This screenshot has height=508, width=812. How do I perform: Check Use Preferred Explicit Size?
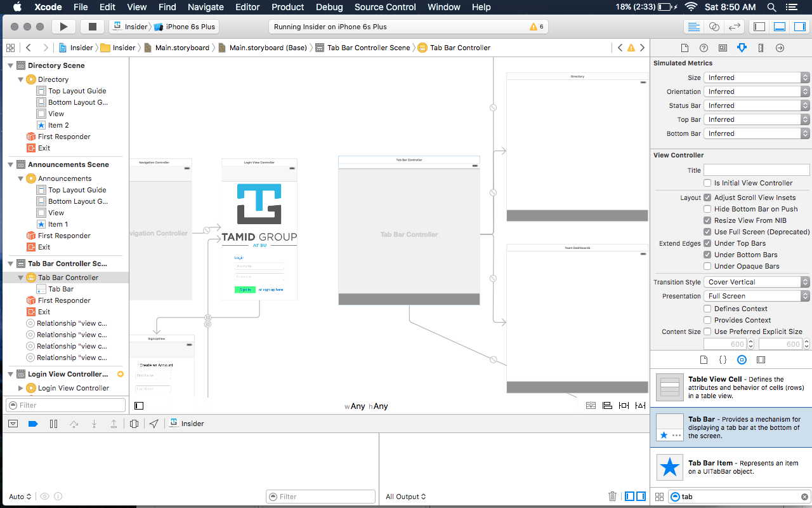click(x=707, y=331)
